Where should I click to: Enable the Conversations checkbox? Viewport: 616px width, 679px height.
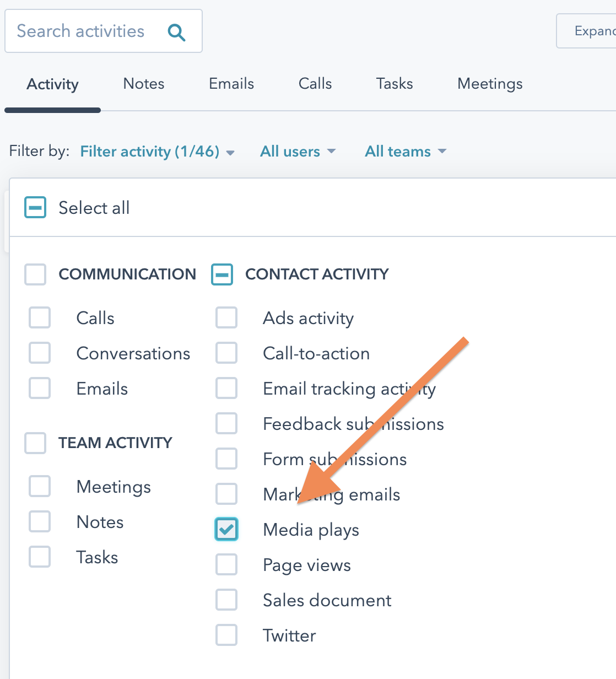click(x=40, y=353)
